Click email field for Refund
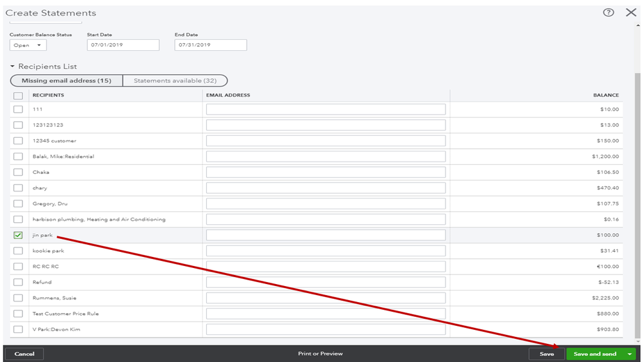The image size is (644, 362). (326, 282)
